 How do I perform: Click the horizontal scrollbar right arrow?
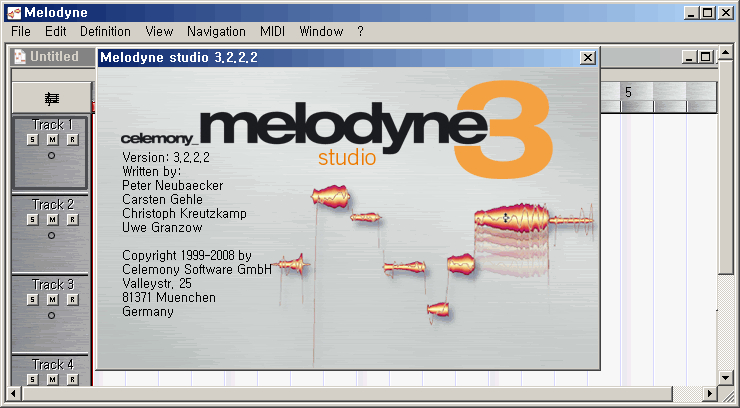710,393
